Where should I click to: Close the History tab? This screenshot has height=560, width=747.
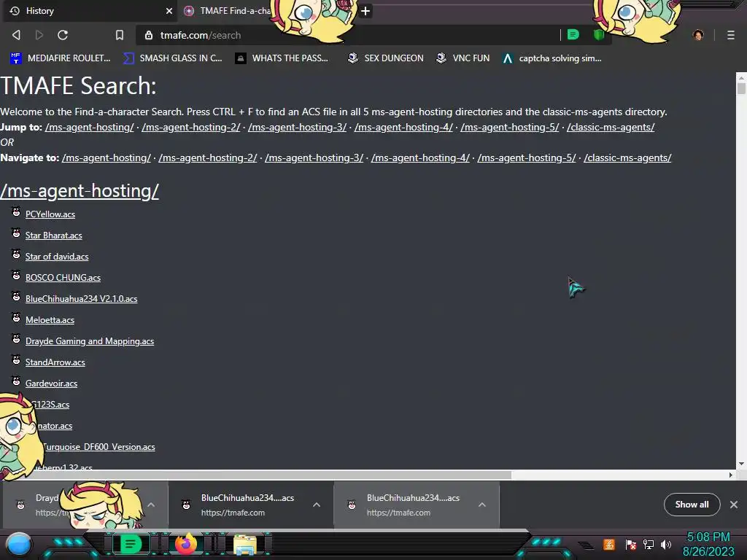coord(169,11)
